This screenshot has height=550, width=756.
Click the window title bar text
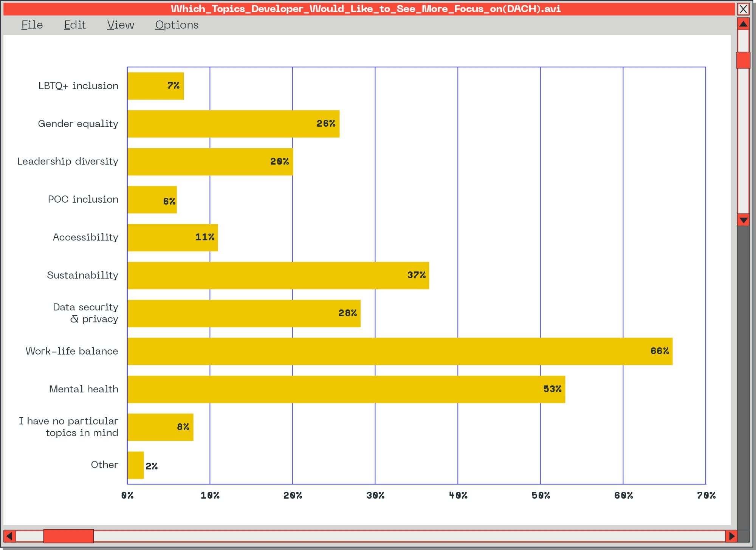366,9
